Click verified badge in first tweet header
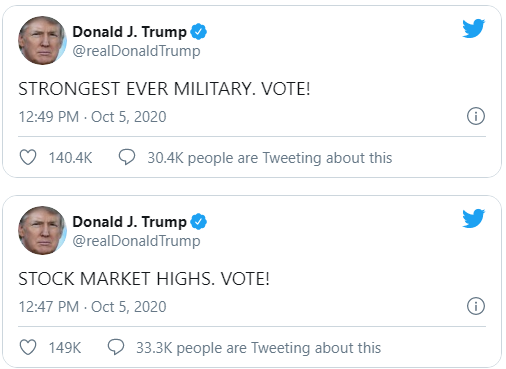The height and width of the screenshot is (369, 506). click(199, 32)
